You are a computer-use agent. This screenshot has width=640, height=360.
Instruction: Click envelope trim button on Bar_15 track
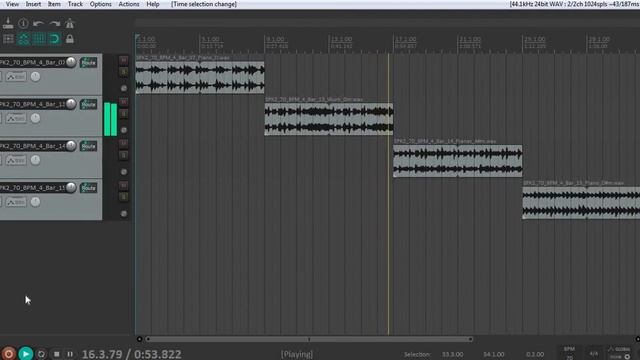tap(16, 202)
